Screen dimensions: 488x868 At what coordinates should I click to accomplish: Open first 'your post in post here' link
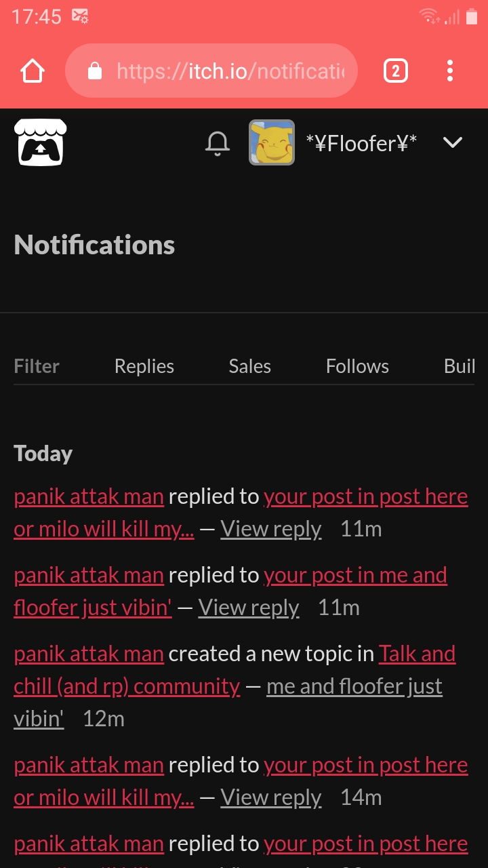click(365, 496)
